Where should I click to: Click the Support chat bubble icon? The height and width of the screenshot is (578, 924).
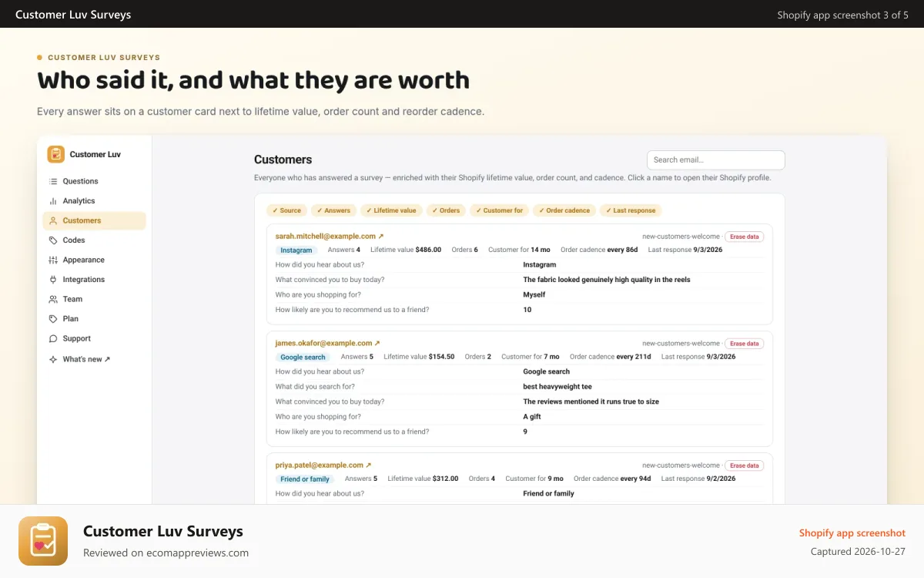pyautogui.click(x=53, y=338)
